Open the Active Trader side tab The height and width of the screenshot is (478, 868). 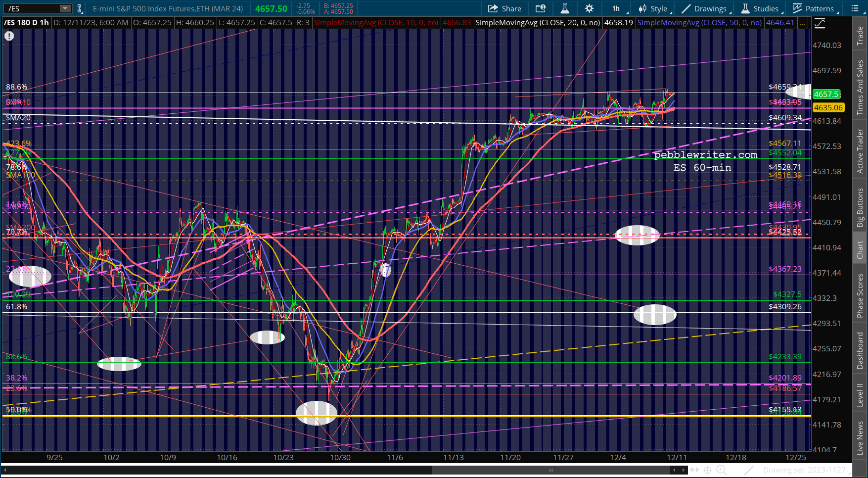[x=860, y=151]
